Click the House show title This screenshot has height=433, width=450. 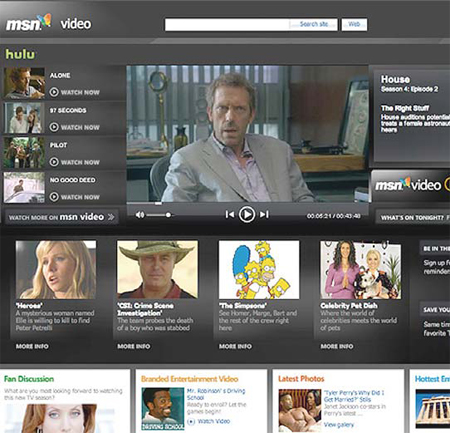click(x=395, y=79)
